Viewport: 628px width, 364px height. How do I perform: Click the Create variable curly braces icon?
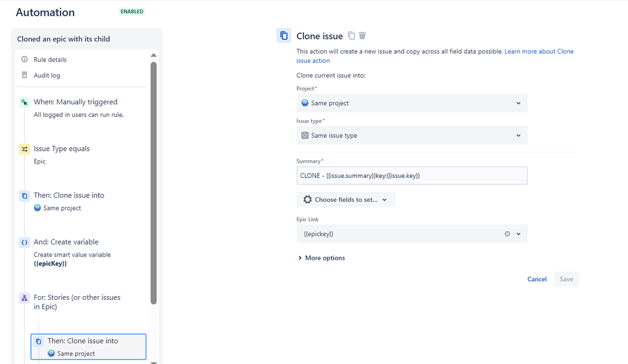[x=25, y=242]
